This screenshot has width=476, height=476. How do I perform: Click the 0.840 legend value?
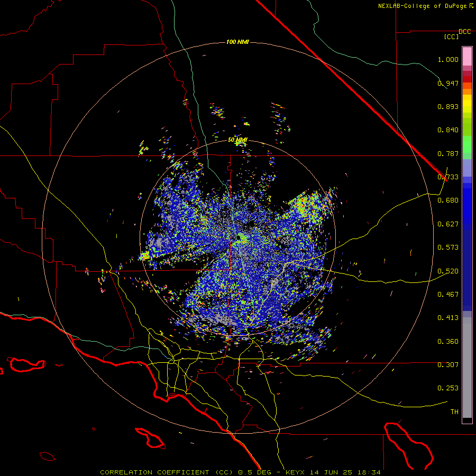(448, 130)
